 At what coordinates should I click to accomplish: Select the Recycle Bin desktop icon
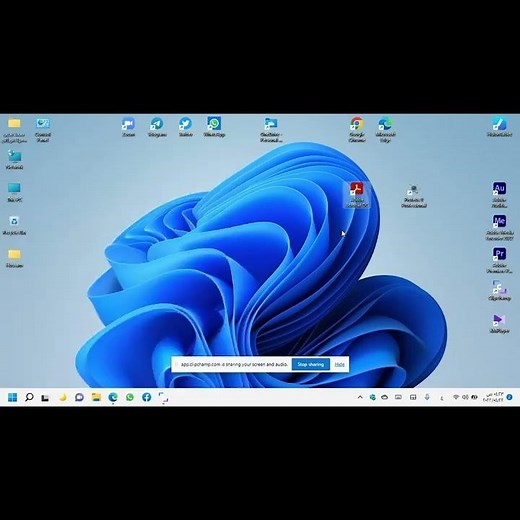14,225
